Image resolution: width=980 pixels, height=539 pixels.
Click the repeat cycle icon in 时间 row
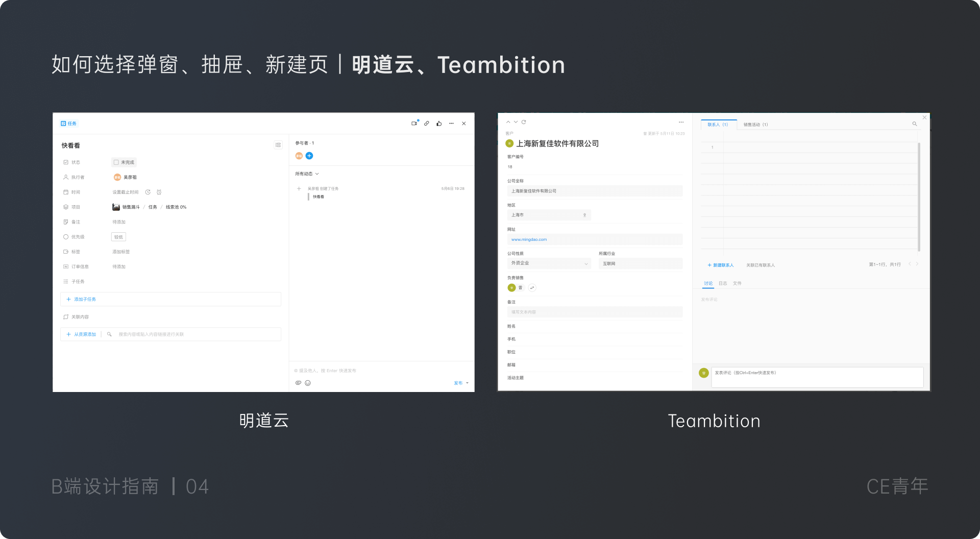pos(148,192)
